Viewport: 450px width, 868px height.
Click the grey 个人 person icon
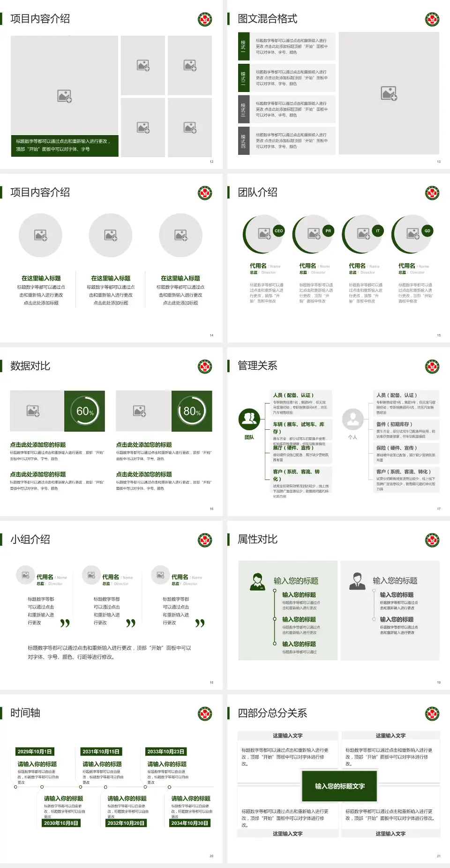[x=352, y=419]
